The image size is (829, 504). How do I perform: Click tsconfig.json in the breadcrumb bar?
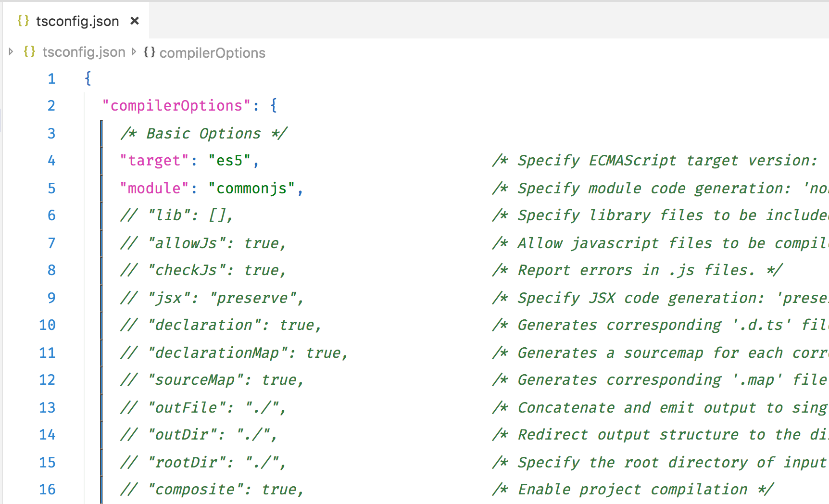(84, 52)
